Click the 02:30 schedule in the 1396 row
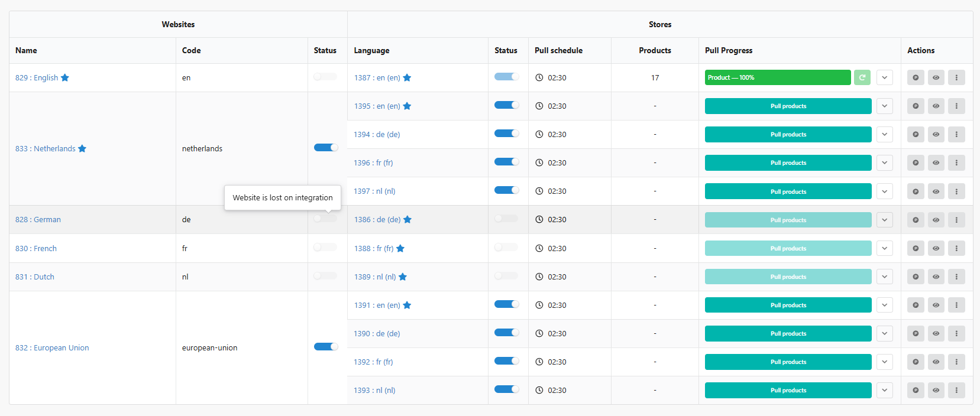980x416 pixels. 557,162
